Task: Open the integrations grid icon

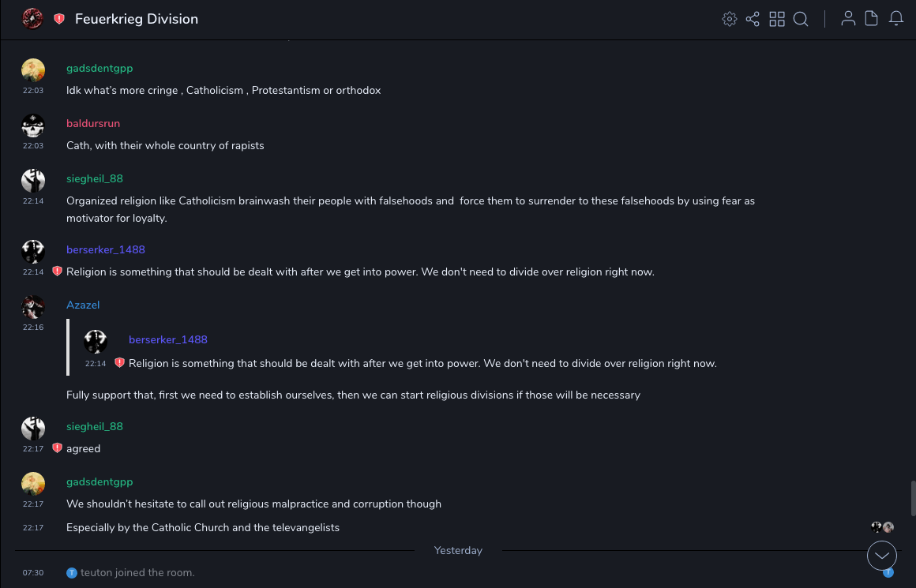Action: (777, 19)
